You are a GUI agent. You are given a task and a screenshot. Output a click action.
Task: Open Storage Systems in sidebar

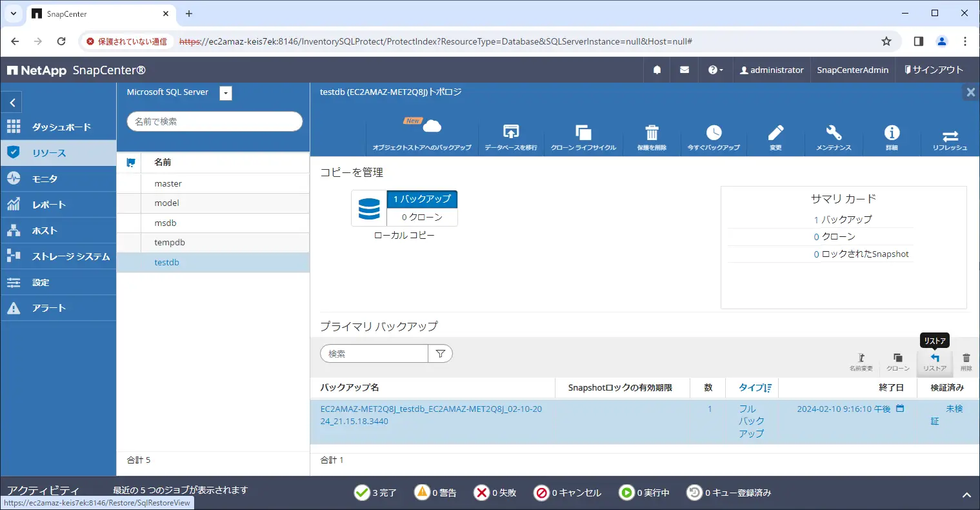point(58,256)
